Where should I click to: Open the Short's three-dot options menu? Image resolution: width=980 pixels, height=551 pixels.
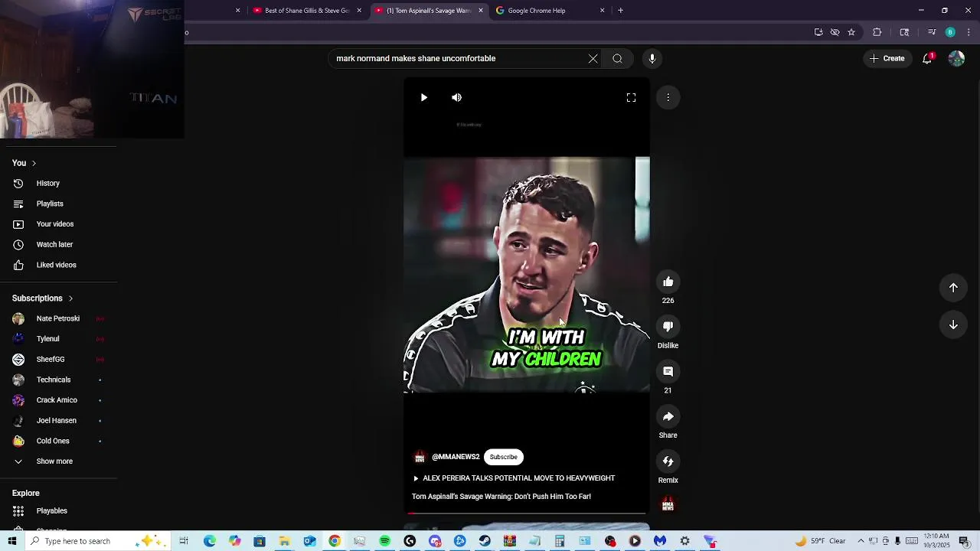tap(668, 97)
